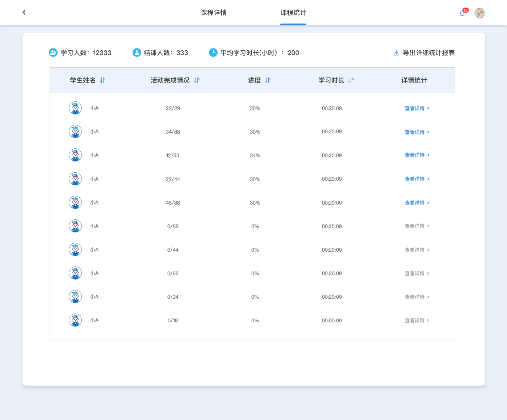Click the 22/29 activity completion cell

(173, 108)
